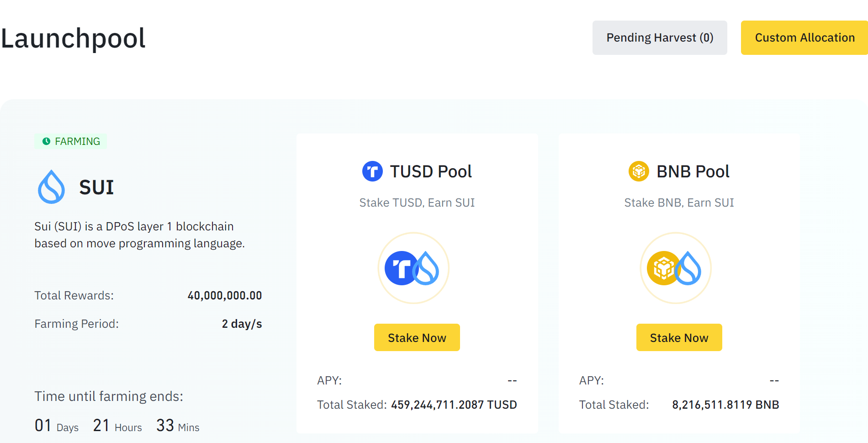Image resolution: width=868 pixels, height=443 pixels.
Task: Click the Total Rewards value 40,000,000.00
Action: tap(225, 296)
